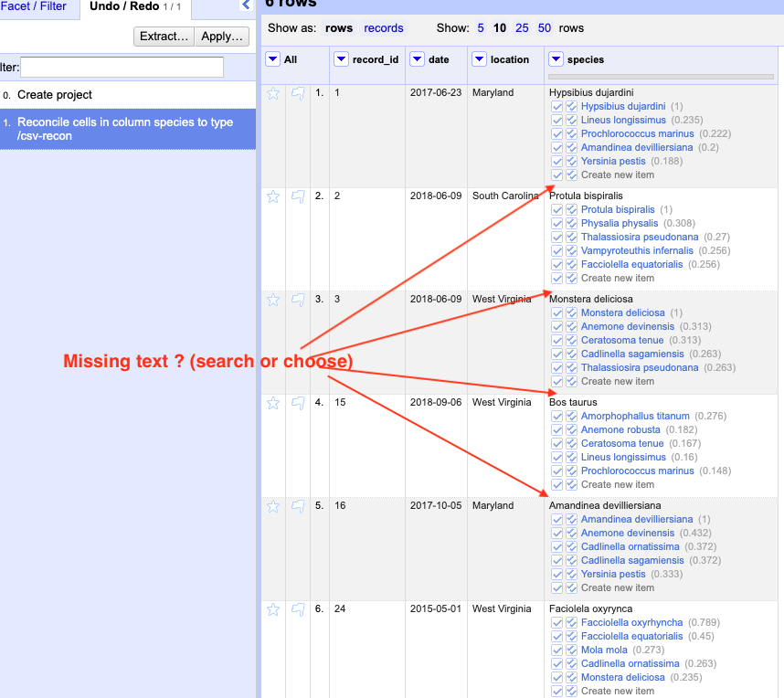Flag row 3 Monstera deliciosa
This screenshot has height=698, width=784.
(298, 300)
